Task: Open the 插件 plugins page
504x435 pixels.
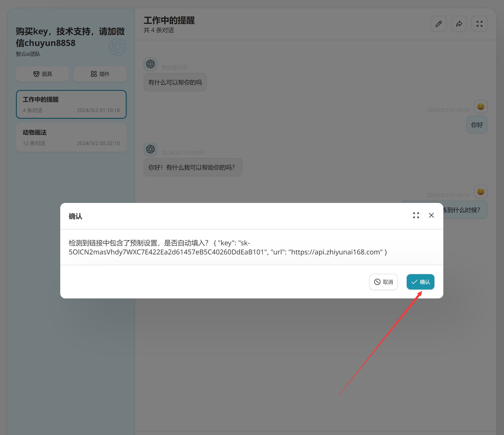Action: [100, 74]
